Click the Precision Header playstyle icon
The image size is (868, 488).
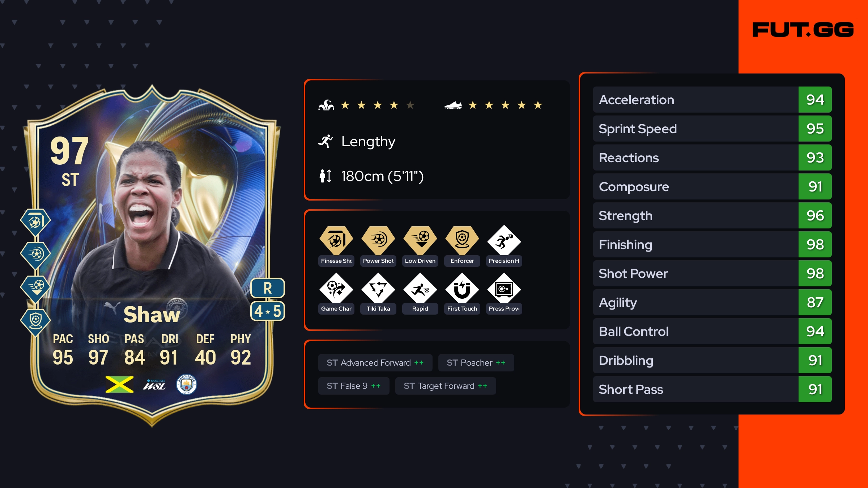click(504, 240)
